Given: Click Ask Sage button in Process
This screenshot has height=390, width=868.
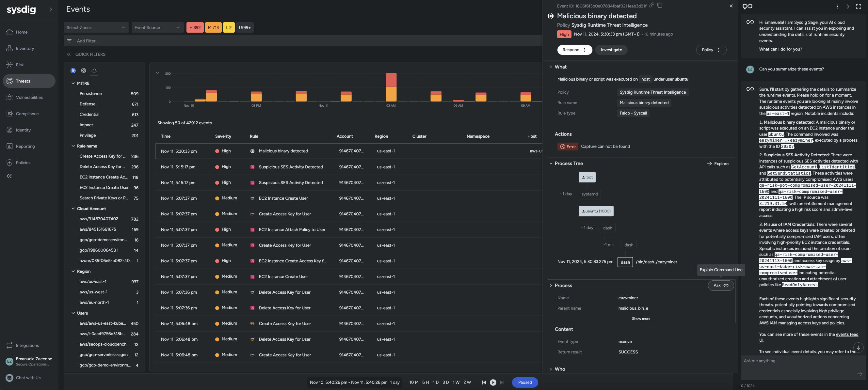Looking at the screenshot, I should [x=721, y=286].
